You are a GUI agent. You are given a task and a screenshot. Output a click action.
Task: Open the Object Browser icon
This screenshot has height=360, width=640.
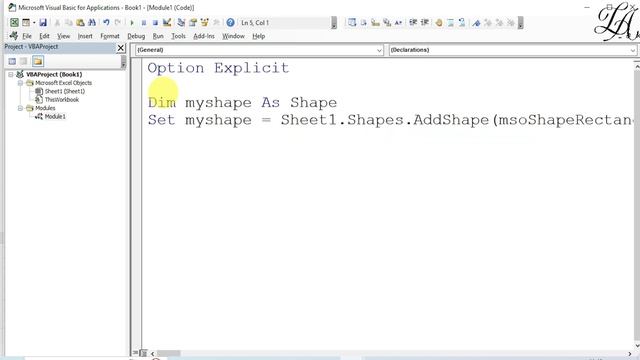(x=204, y=22)
